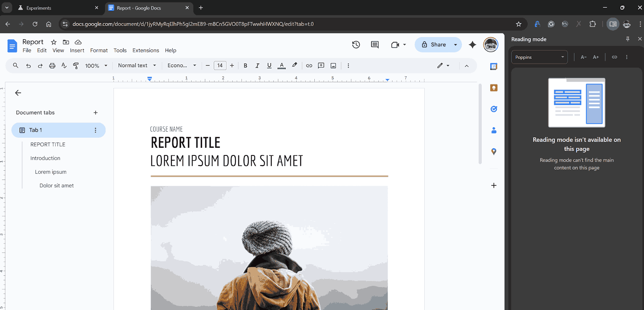Open Google Keep in side panel

494,88
